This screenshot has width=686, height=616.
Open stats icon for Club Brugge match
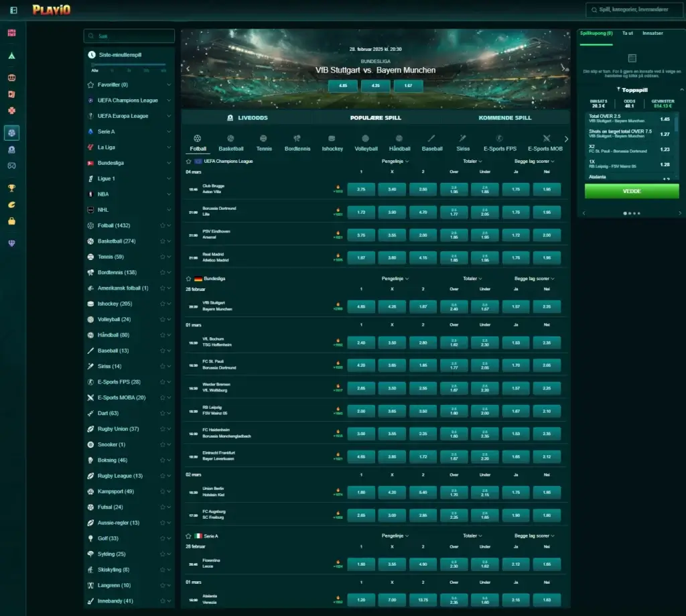[x=338, y=189]
